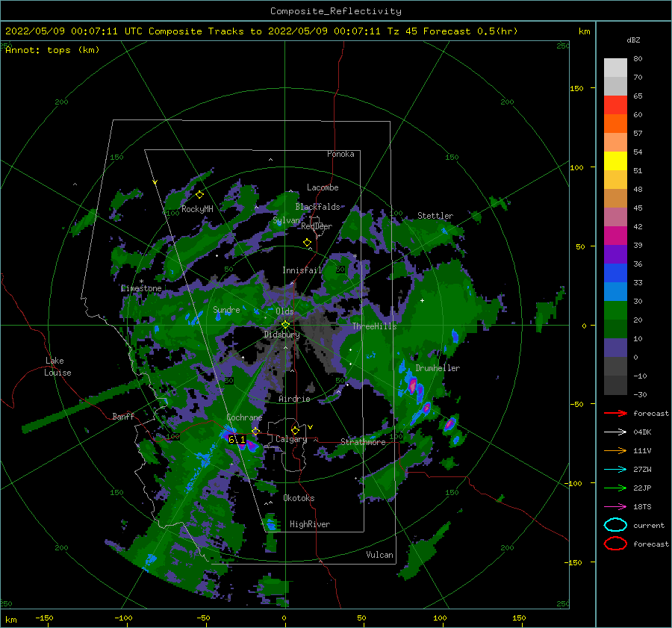This screenshot has width=672, height=628.
Task: Click the cyan current ellipse icon
Action: [615, 525]
